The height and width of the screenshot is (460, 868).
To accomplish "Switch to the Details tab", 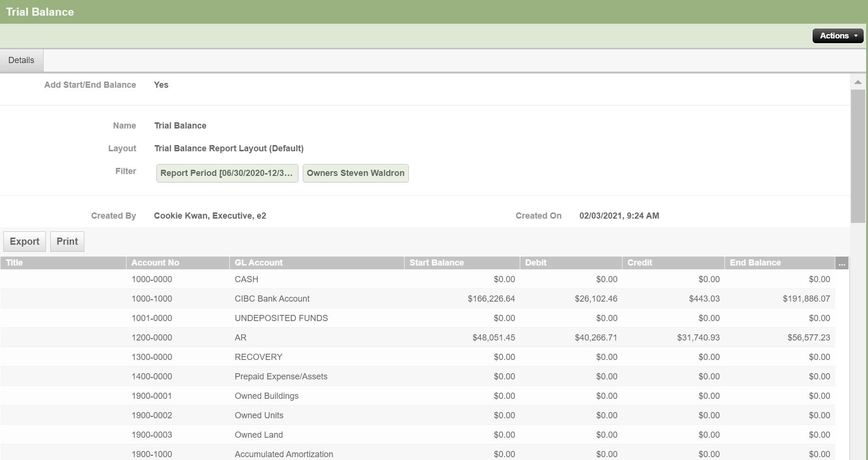I will pyautogui.click(x=21, y=60).
